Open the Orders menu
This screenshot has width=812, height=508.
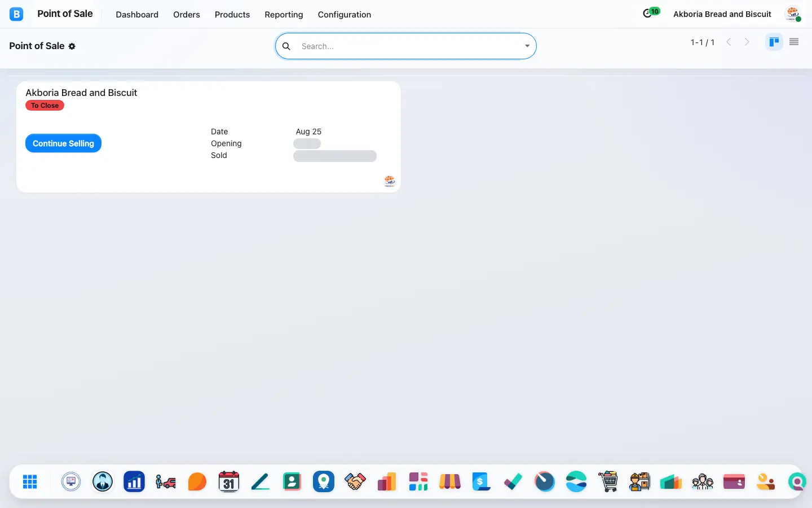pos(187,15)
